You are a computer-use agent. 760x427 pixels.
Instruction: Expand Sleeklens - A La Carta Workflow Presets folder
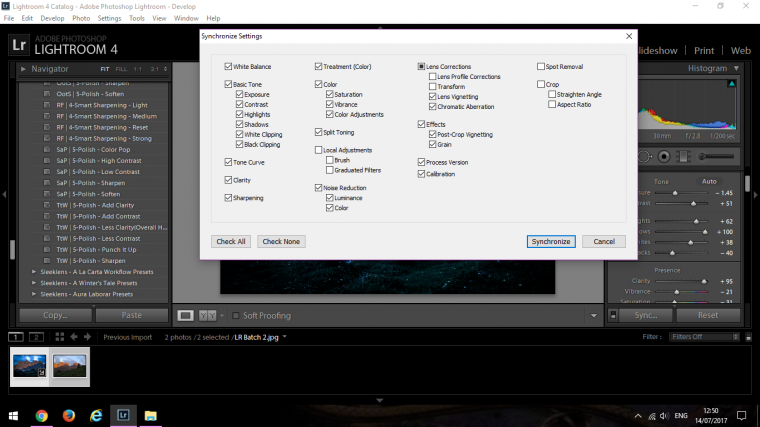pyautogui.click(x=34, y=272)
